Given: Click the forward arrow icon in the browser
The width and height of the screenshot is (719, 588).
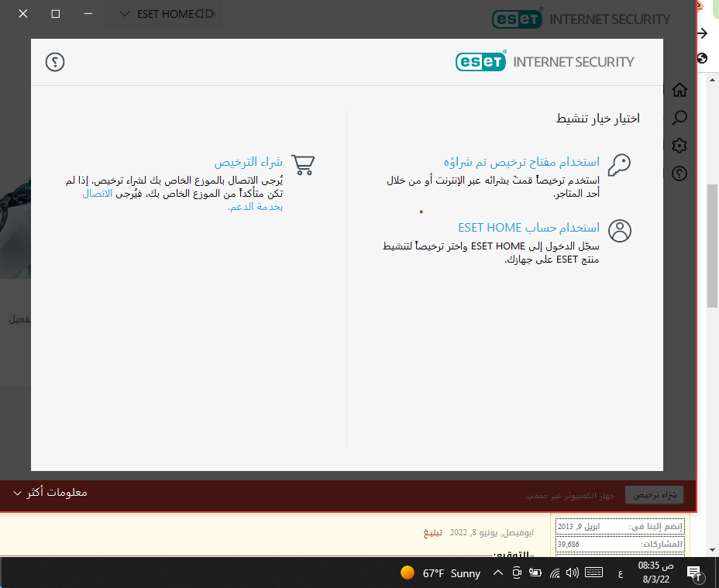Looking at the screenshot, I should (703, 33).
